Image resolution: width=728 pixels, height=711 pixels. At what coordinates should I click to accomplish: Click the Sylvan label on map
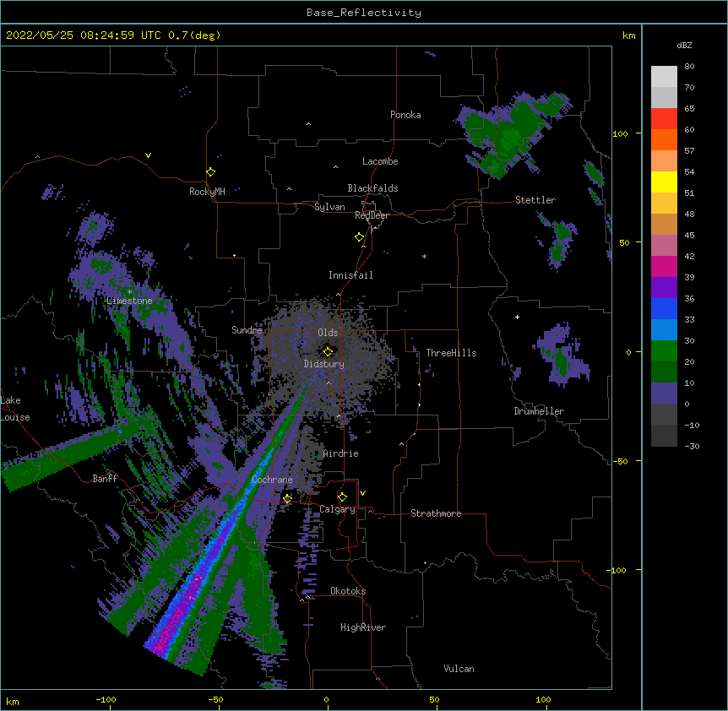click(329, 207)
